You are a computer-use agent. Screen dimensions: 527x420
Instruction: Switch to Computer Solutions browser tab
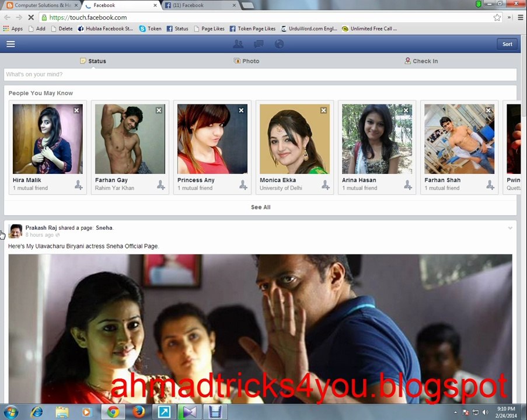pos(42,5)
